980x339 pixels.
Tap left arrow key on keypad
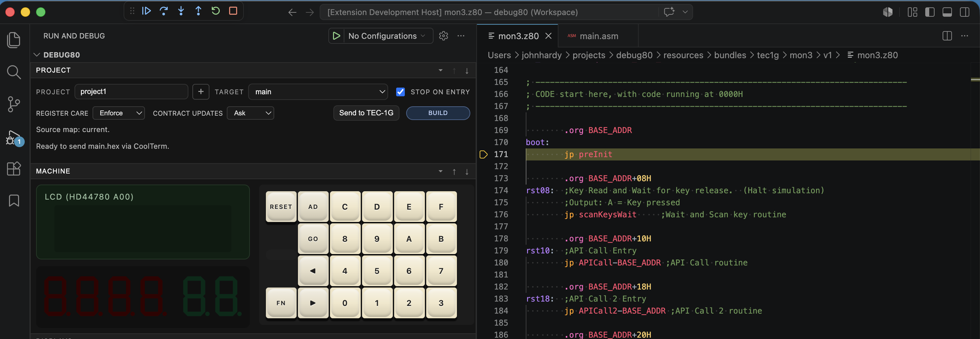(313, 271)
